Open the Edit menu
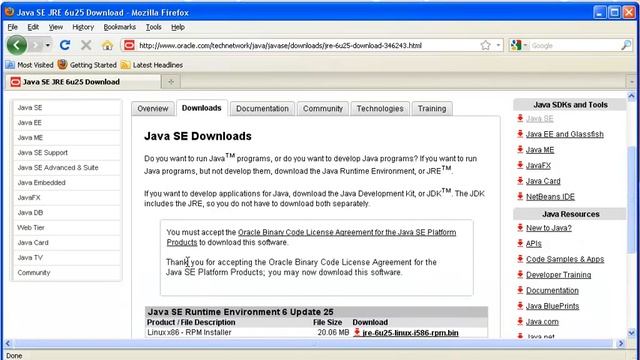Viewport: 640px width, 360px height. pyautogui.click(x=33, y=27)
